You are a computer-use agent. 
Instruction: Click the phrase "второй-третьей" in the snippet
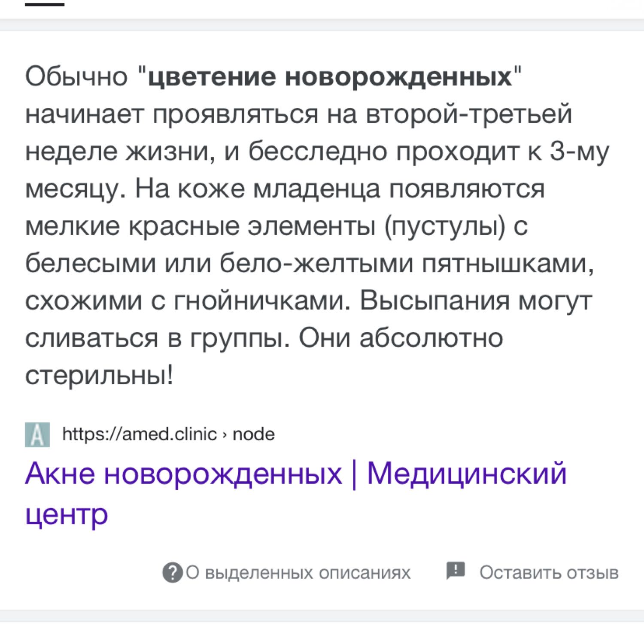pyautogui.click(x=469, y=114)
